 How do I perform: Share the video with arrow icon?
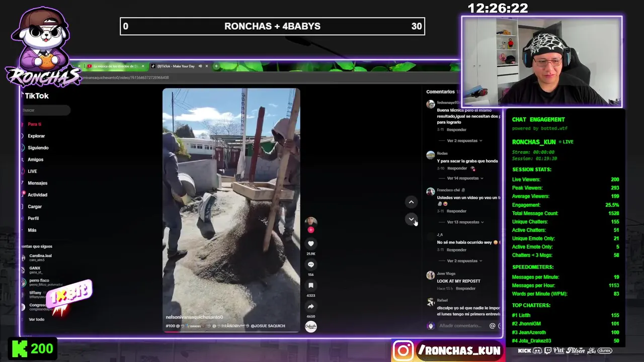tap(311, 306)
